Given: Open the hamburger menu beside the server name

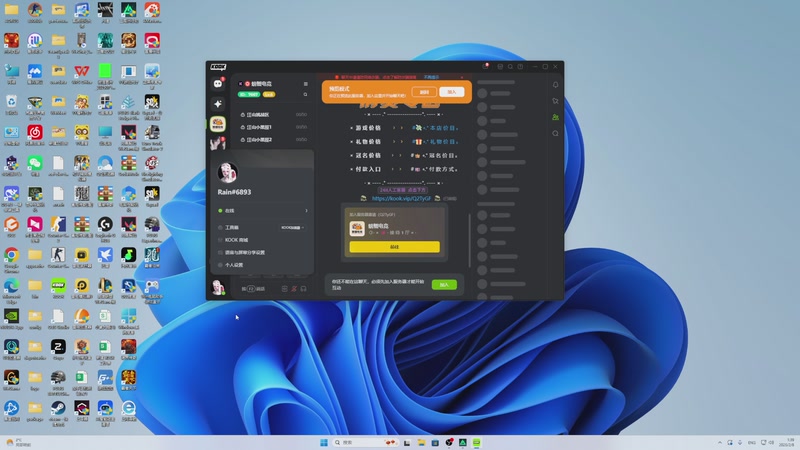Looking at the screenshot, I should click(x=306, y=84).
